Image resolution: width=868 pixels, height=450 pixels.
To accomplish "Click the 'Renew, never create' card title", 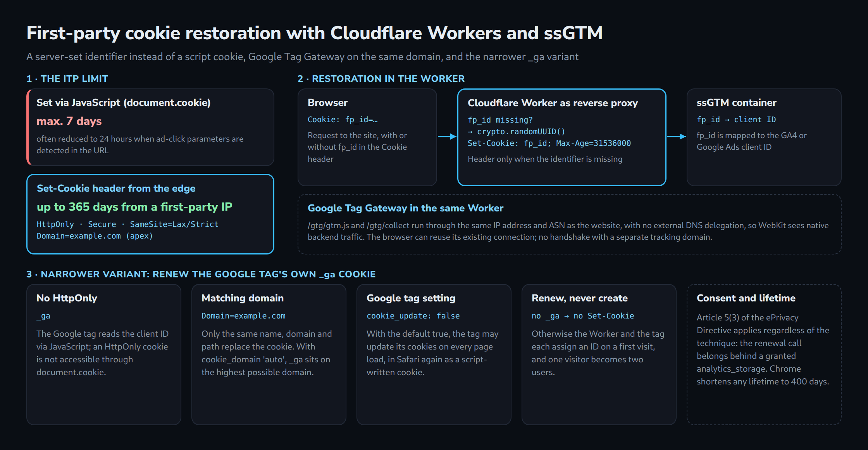I will 580,298.
